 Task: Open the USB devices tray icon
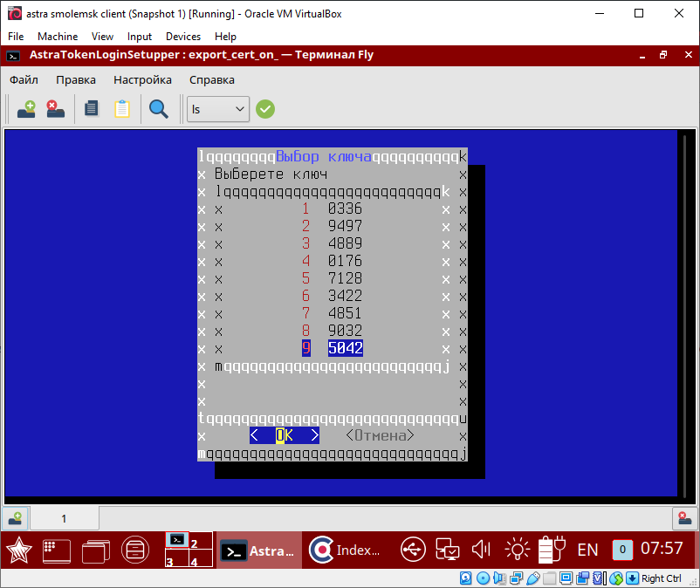coord(413,550)
